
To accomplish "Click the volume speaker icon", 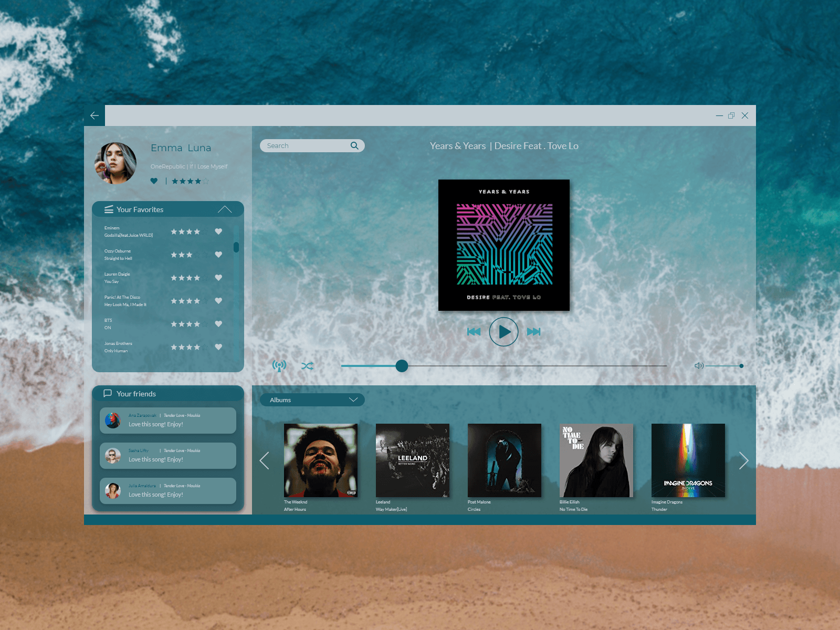I will click(x=699, y=365).
